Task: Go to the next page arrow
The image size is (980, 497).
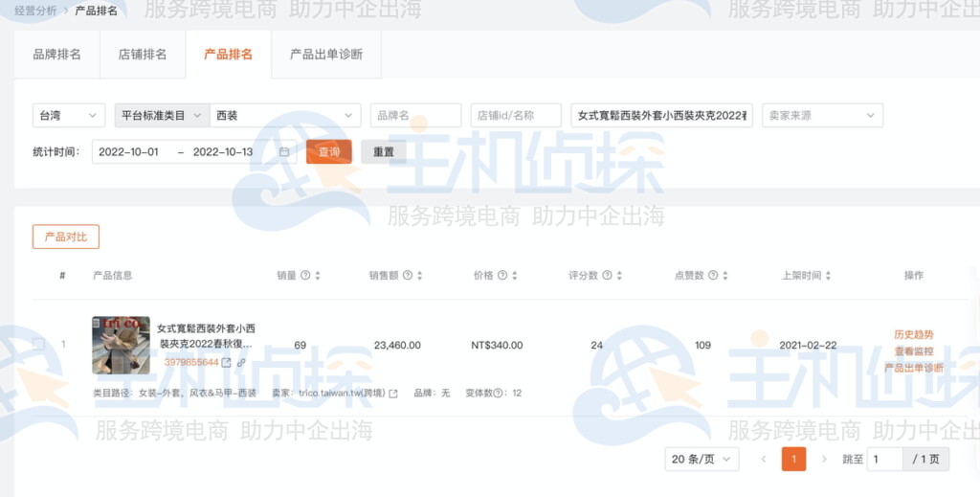Action: (824, 459)
